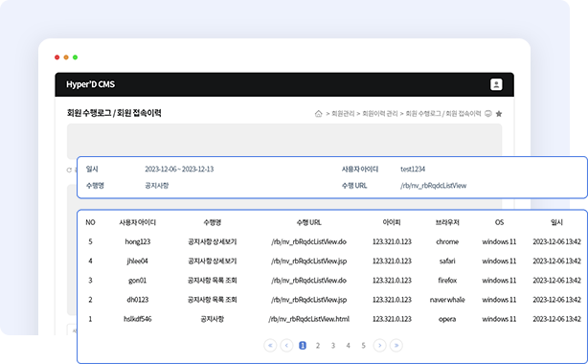Click the favorite star icon

[499, 114]
